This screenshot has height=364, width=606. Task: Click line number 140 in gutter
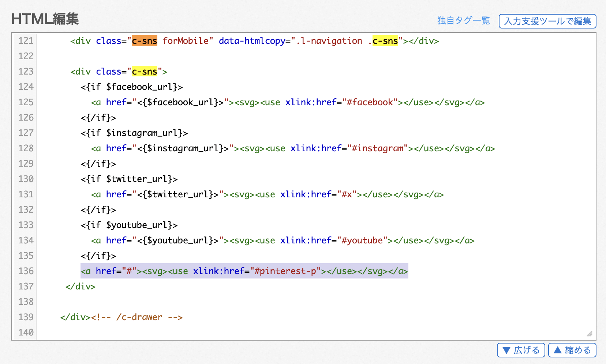(x=26, y=333)
